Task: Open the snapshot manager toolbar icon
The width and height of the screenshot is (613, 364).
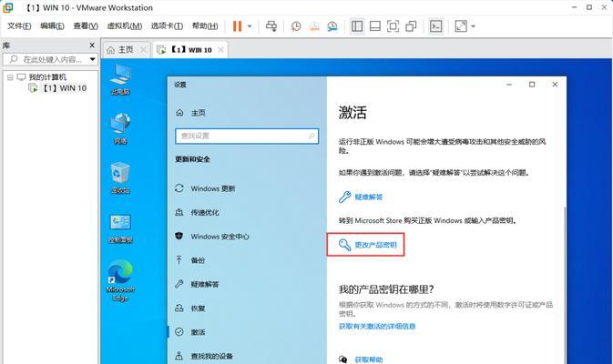Action: click(332, 26)
